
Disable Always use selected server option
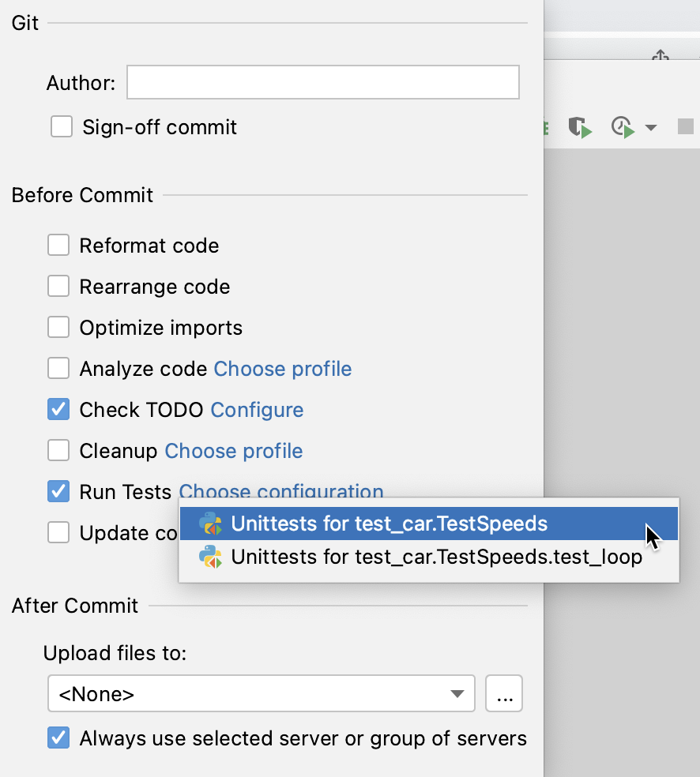(x=58, y=738)
